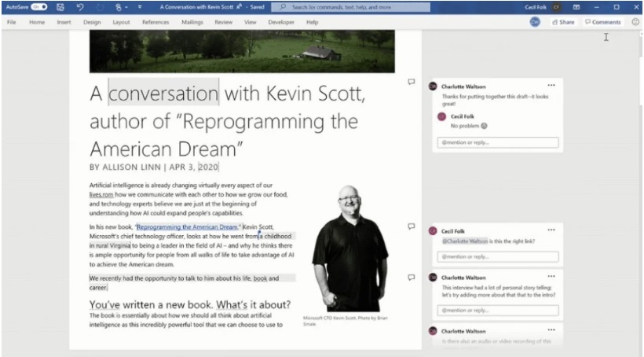The width and height of the screenshot is (644, 357).
Task: Click reply field under "is this the right link?"
Action: coord(499,256)
